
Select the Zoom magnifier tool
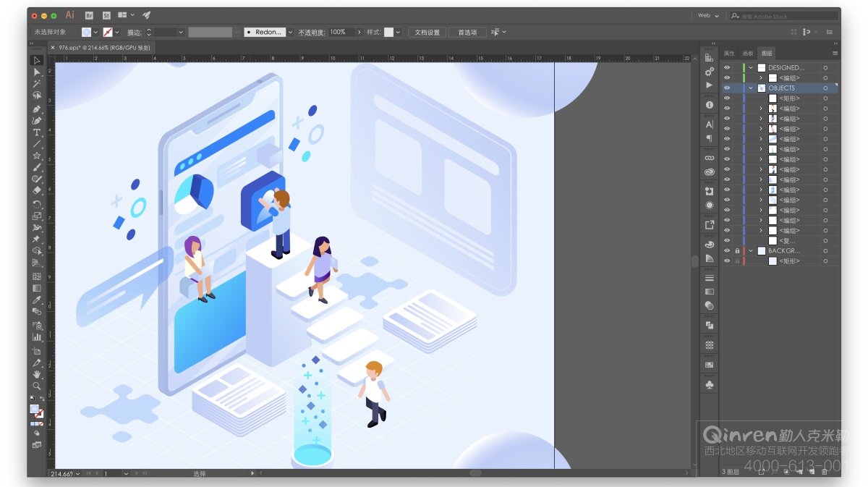pos(36,386)
